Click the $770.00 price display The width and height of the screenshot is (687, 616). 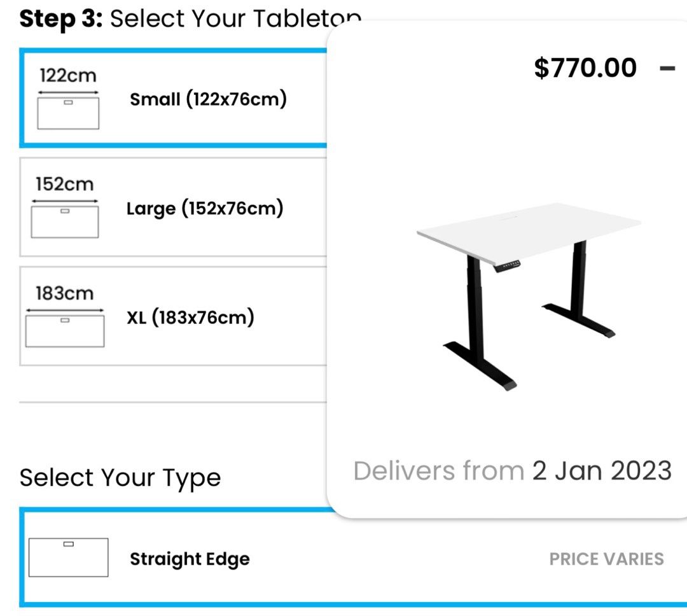(585, 67)
